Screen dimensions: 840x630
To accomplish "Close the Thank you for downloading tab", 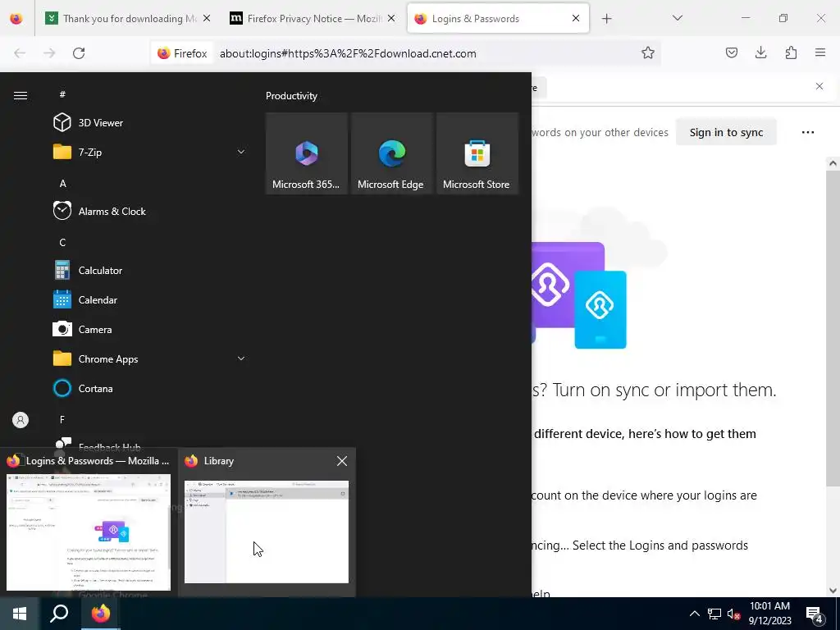I will tap(207, 18).
